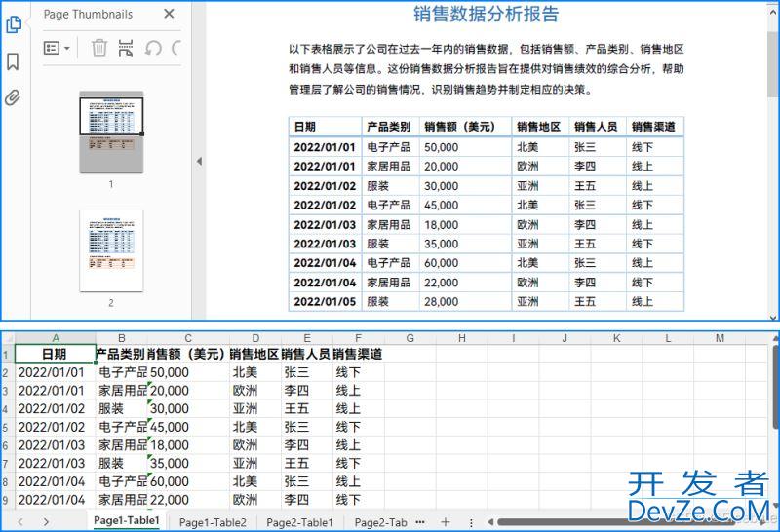Click PDF table header 销售人员
The width and height of the screenshot is (780, 532).
(x=597, y=127)
